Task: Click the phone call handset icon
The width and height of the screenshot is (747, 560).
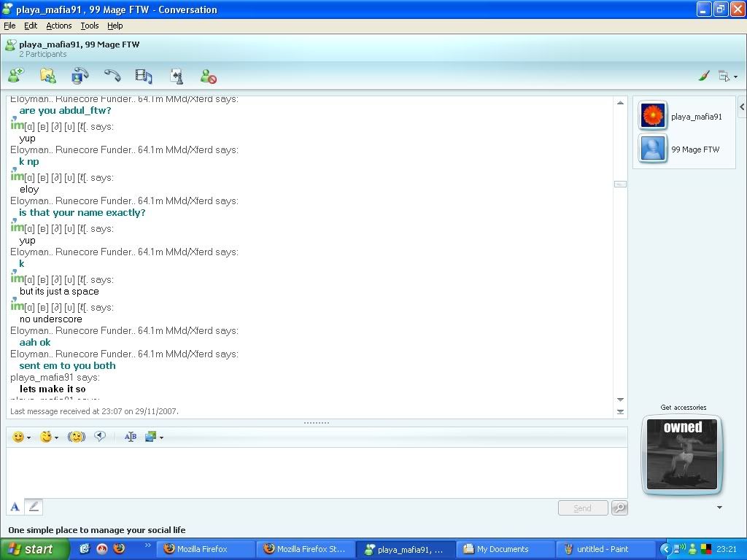Action: pos(112,75)
